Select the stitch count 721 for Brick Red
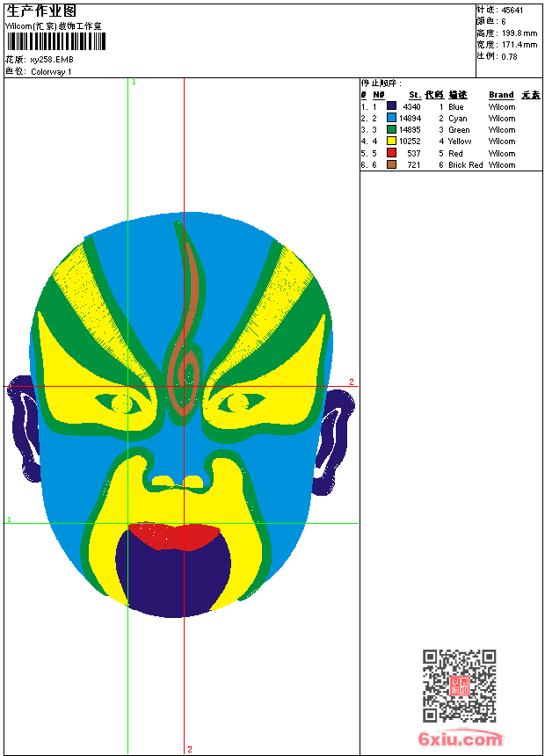Image resolution: width=545 pixels, height=756 pixels. coord(414,165)
